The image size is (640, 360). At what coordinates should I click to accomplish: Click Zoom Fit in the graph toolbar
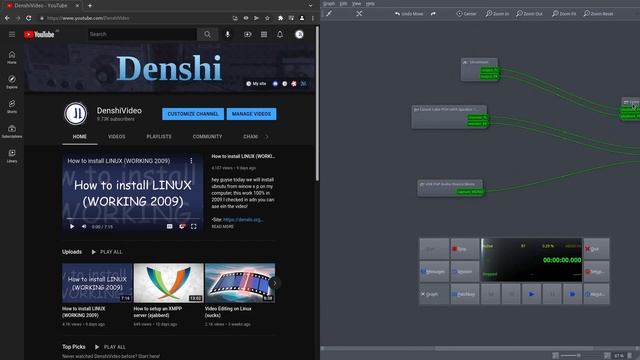click(x=564, y=13)
